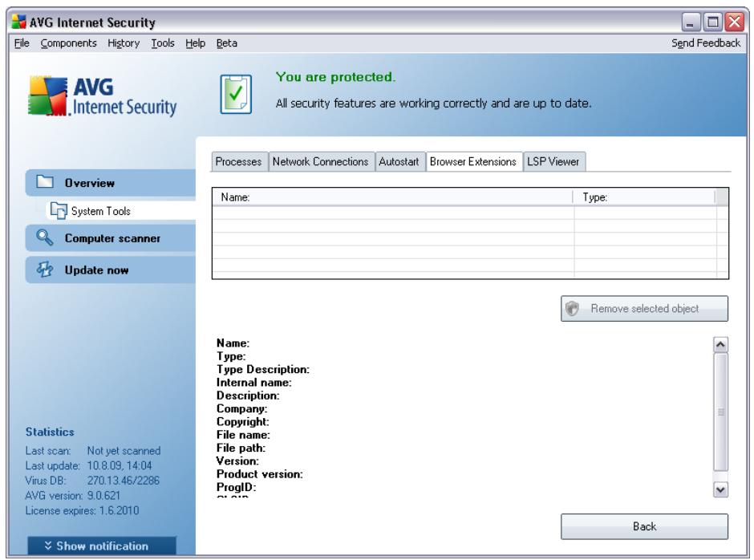The image size is (754, 560).
Task: Click the Update now button
Action: [111, 270]
